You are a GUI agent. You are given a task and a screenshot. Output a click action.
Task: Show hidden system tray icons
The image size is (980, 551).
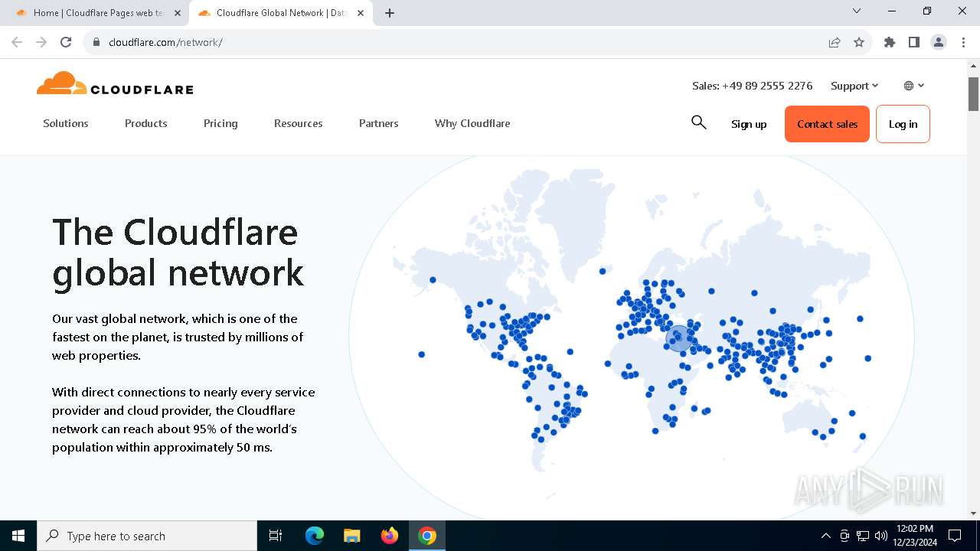coord(825,536)
